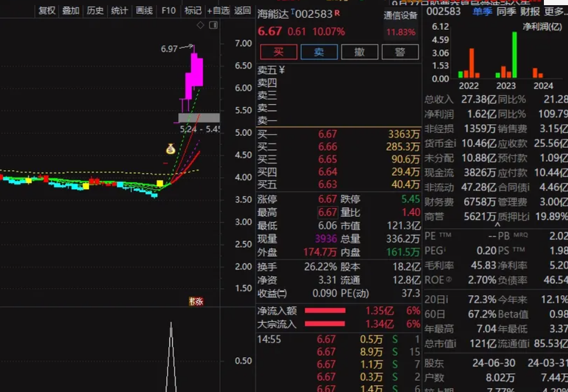Click the diamond marker icon in the toolbar
This screenshot has height=392, width=568.
[x=199, y=25]
